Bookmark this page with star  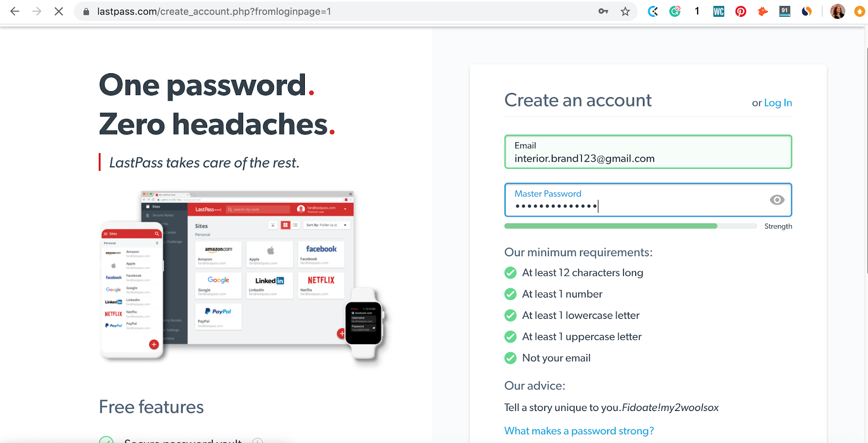click(626, 11)
